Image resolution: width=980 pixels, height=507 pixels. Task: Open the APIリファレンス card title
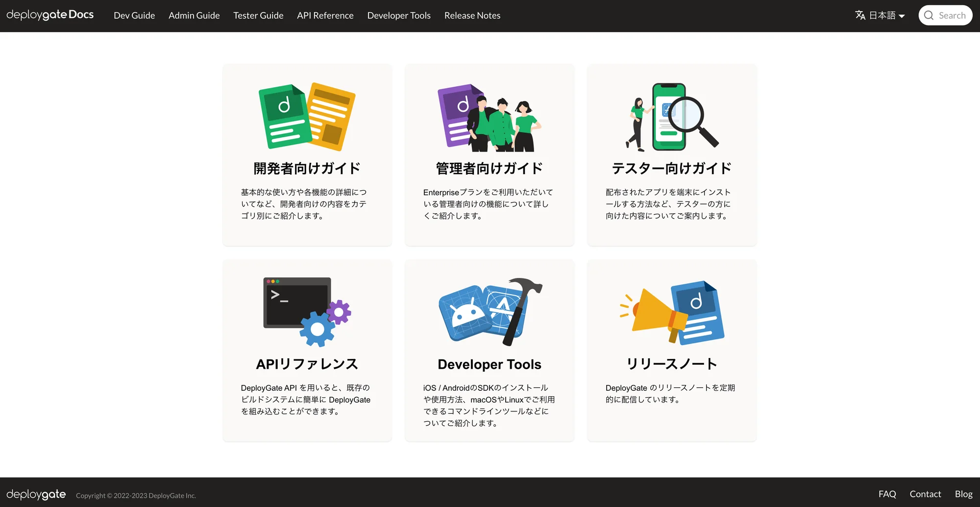tap(307, 364)
